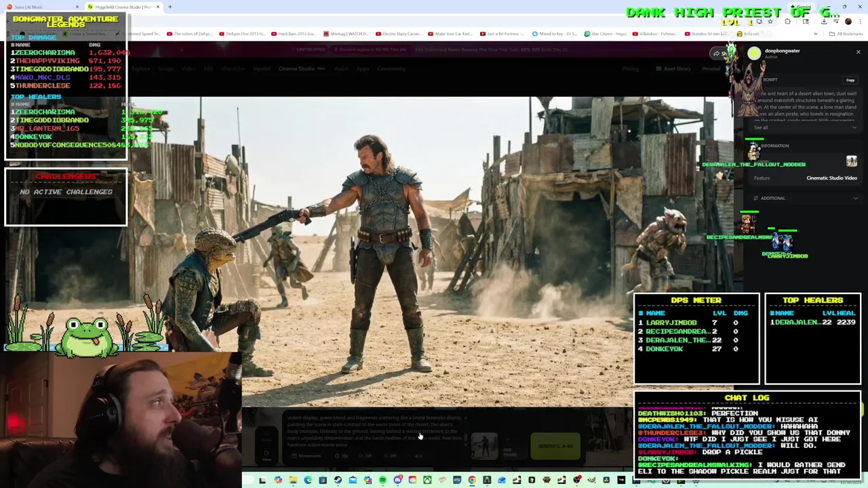Open the Mail app taskbar icon

(x=353, y=480)
